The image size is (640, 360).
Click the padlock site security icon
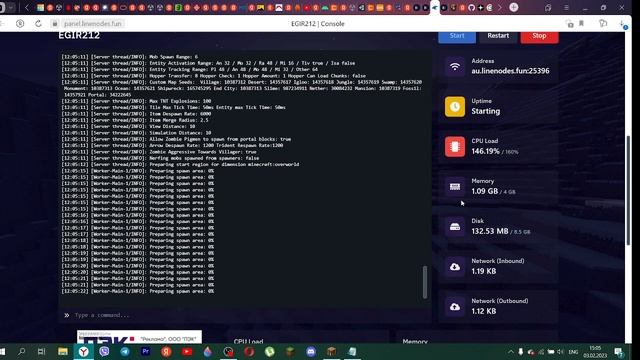tap(55, 24)
